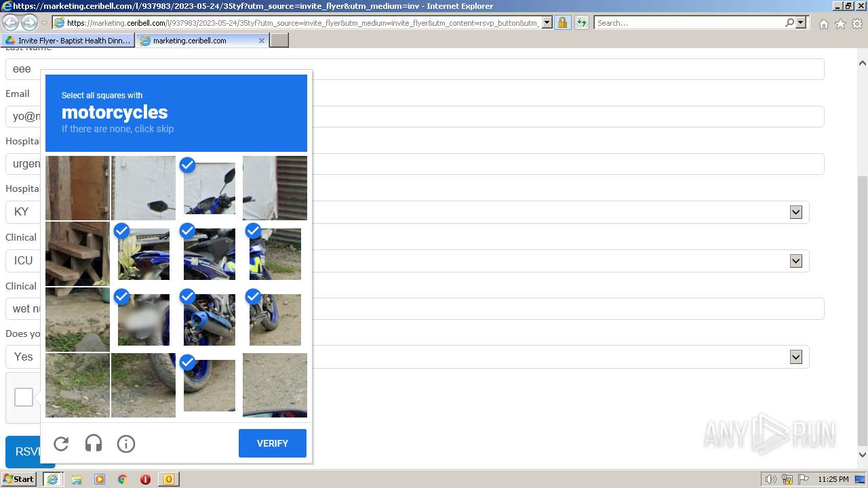Image resolution: width=868 pixels, height=488 pixels.
Task: Uncheck third-row front wheel fork square
Action: (x=275, y=319)
